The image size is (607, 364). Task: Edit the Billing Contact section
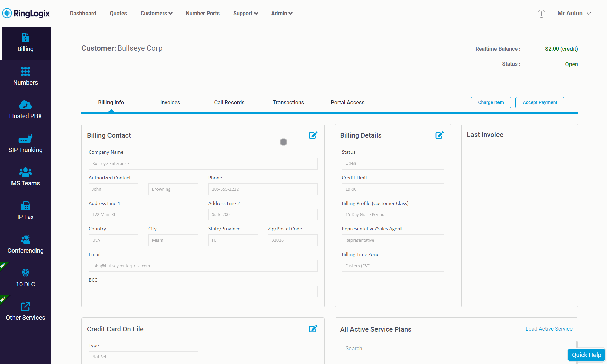(x=313, y=135)
